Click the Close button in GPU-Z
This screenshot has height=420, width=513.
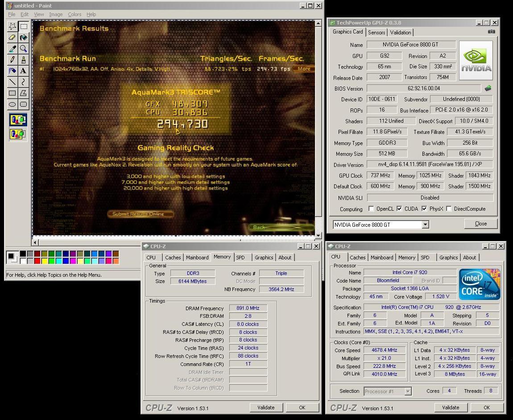(x=481, y=224)
